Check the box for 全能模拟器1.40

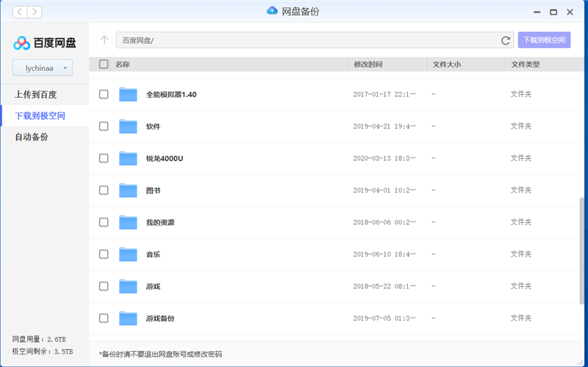pos(104,94)
